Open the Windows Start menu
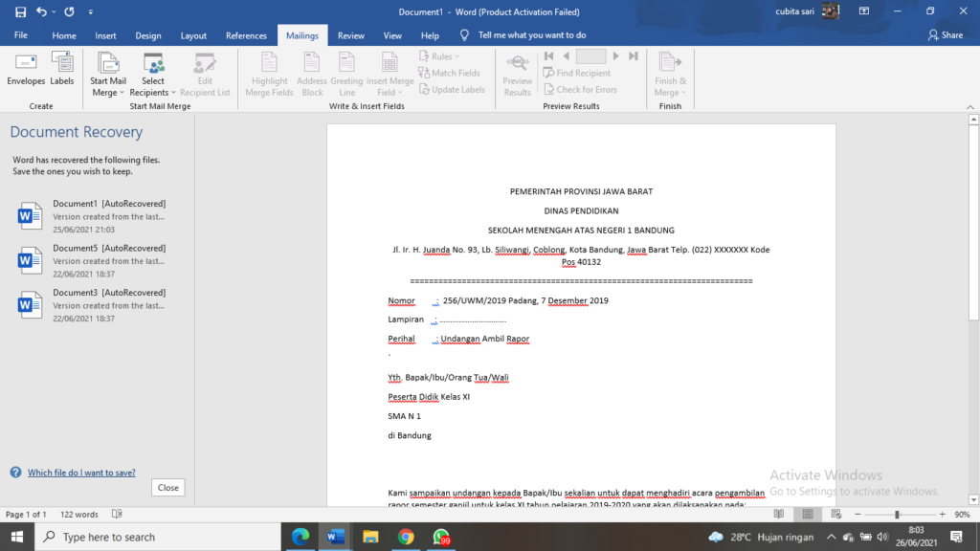 [17, 537]
